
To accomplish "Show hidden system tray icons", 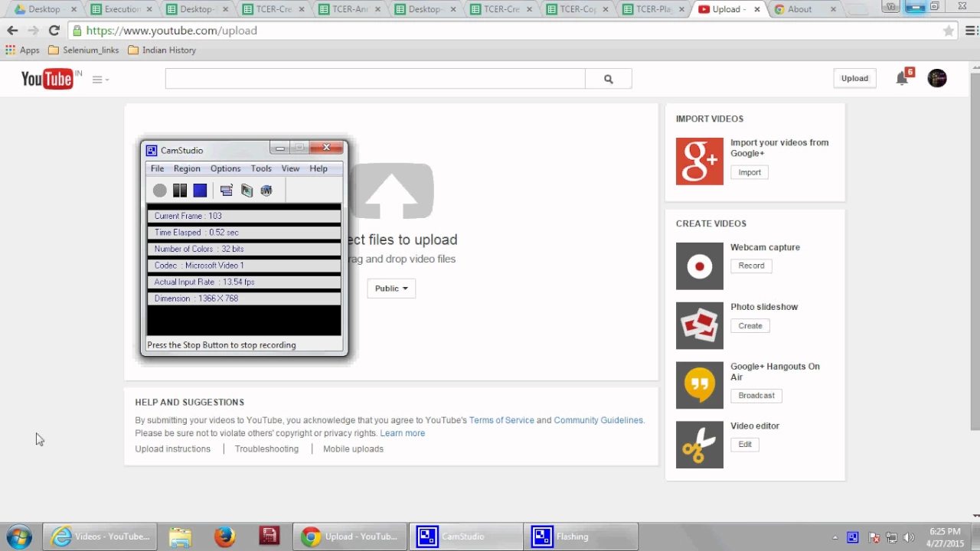I will coord(835,537).
